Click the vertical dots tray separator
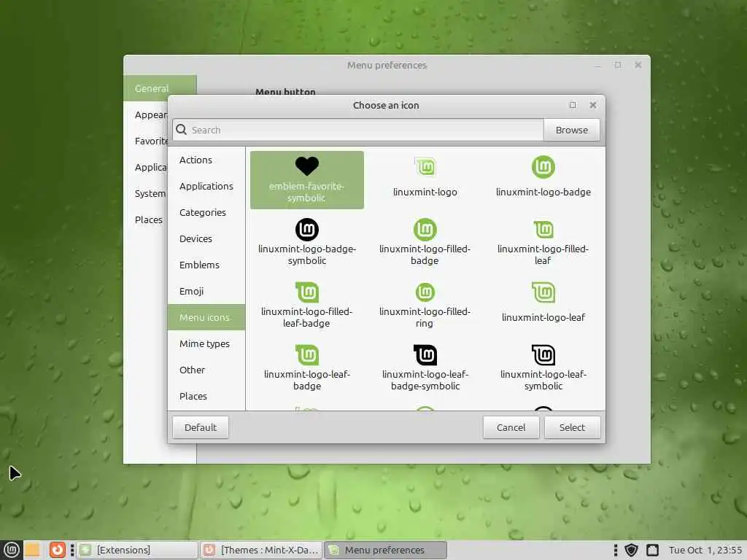 (616, 550)
